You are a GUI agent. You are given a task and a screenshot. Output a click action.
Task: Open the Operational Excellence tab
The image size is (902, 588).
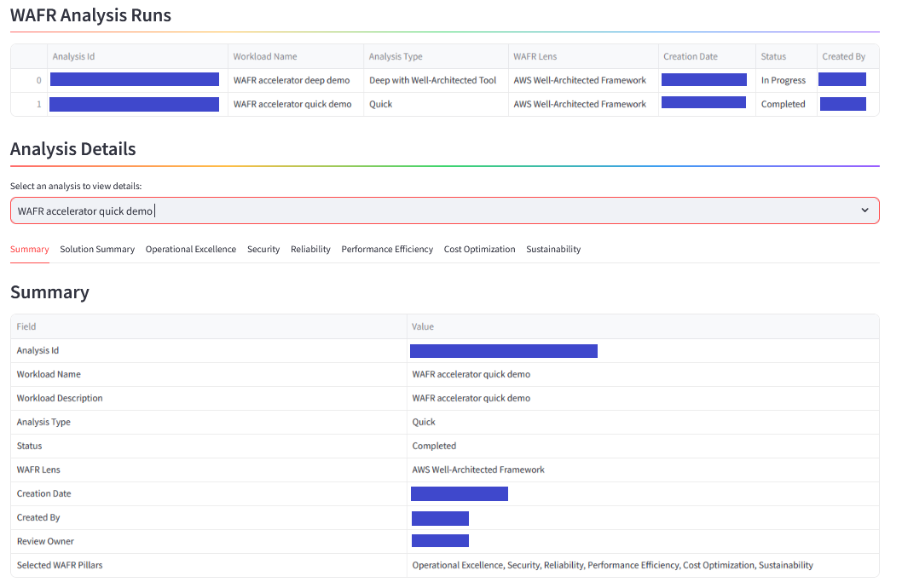click(x=191, y=249)
